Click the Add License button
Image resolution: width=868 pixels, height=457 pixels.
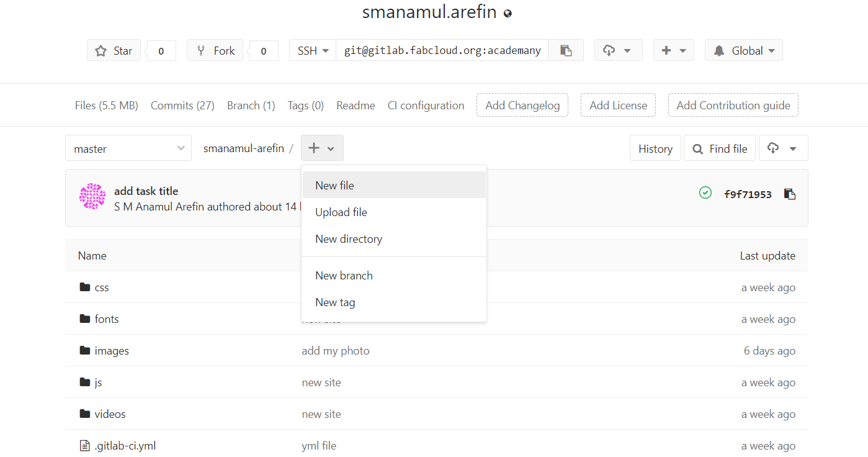pyautogui.click(x=618, y=106)
